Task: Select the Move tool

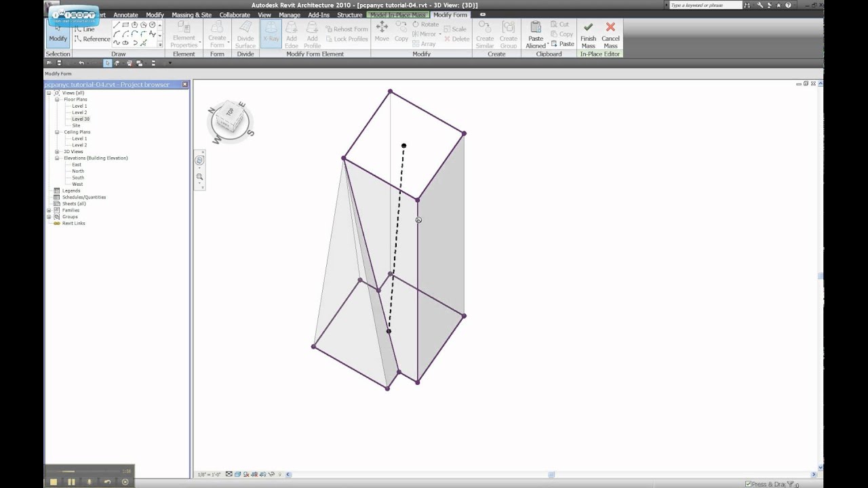Action: click(x=382, y=32)
